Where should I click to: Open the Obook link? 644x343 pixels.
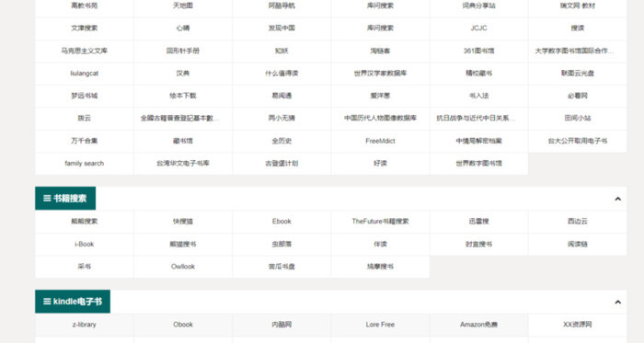tap(183, 325)
